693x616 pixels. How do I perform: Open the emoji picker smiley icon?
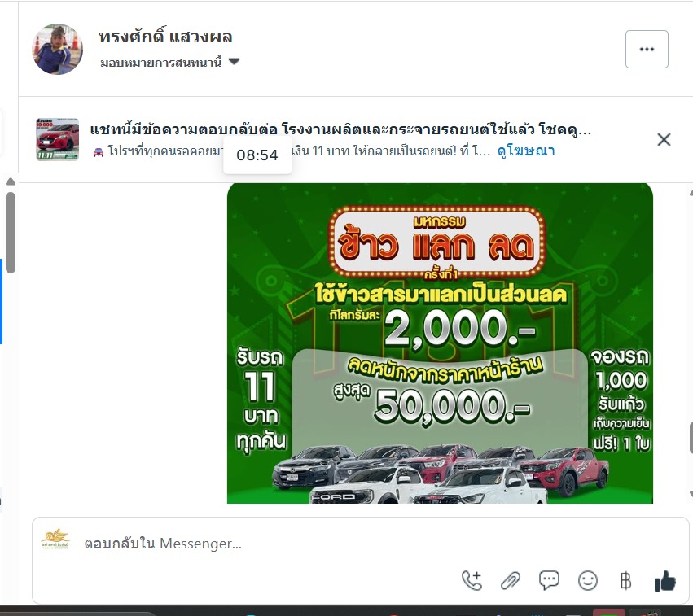587,580
